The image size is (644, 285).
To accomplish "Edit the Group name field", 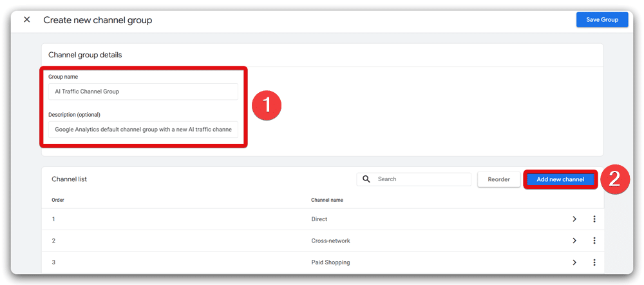I will point(144,92).
